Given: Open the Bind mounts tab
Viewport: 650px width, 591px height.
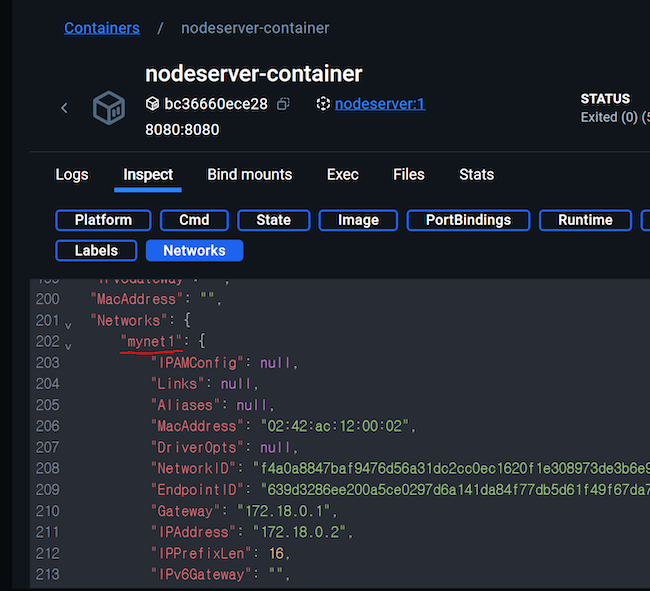Looking at the screenshot, I should 250,174.
